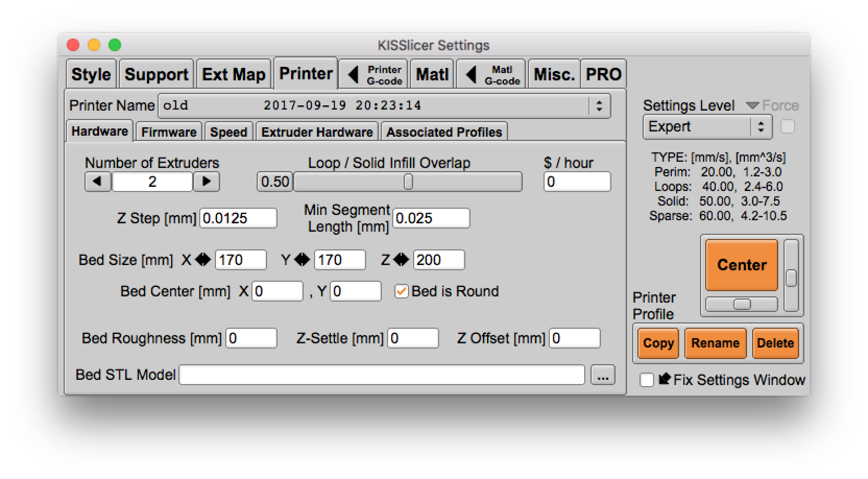Click the pin icon beside Fix Settings Window
The width and height of the screenshot is (868, 479).
(664, 379)
